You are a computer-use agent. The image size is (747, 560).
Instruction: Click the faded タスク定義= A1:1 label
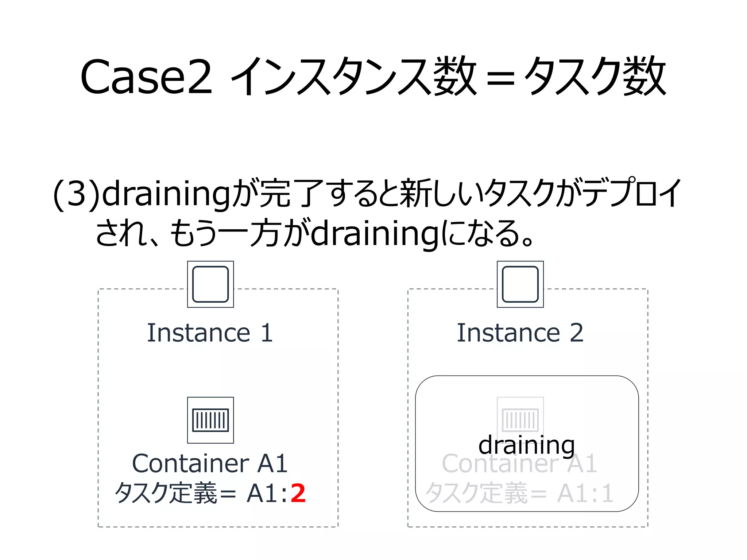[x=520, y=494]
